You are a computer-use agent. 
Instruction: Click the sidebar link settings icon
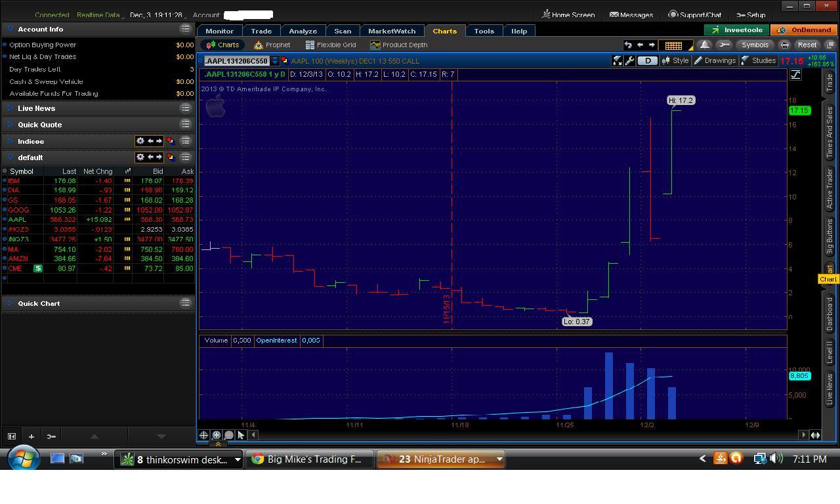tap(51, 436)
